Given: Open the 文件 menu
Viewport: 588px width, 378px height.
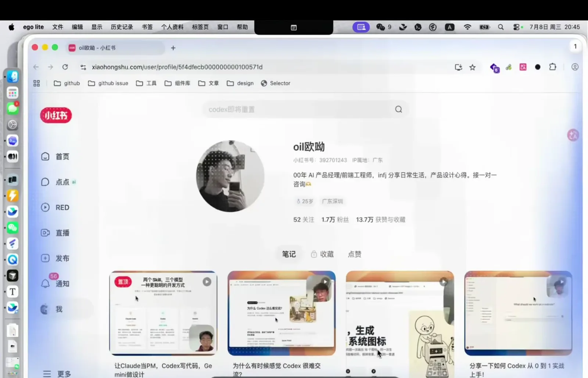Looking at the screenshot, I should [58, 27].
